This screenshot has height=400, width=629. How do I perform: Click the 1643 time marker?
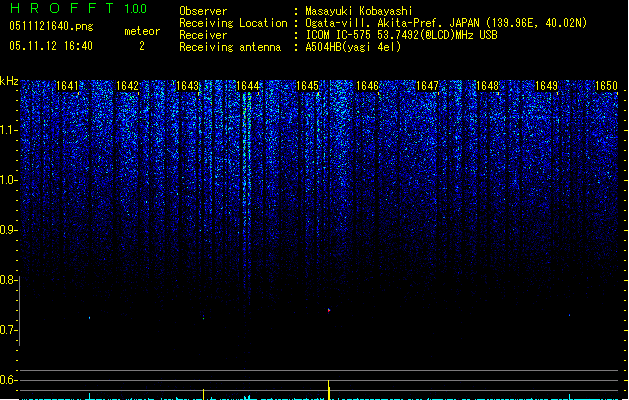tap(188, 86)
